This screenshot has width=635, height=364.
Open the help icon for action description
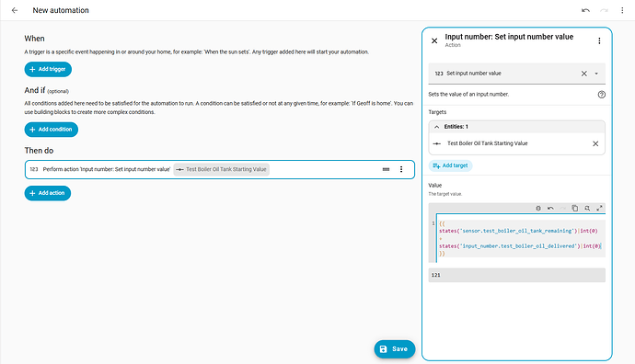pyautogui.click(x=601, y=95)
